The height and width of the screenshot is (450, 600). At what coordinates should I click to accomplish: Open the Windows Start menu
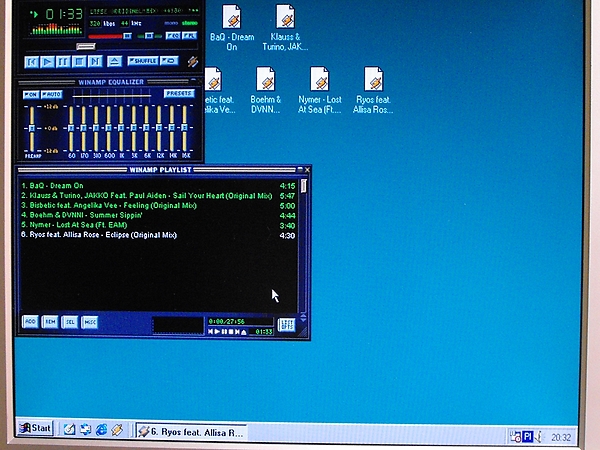(x=35, y=428)
